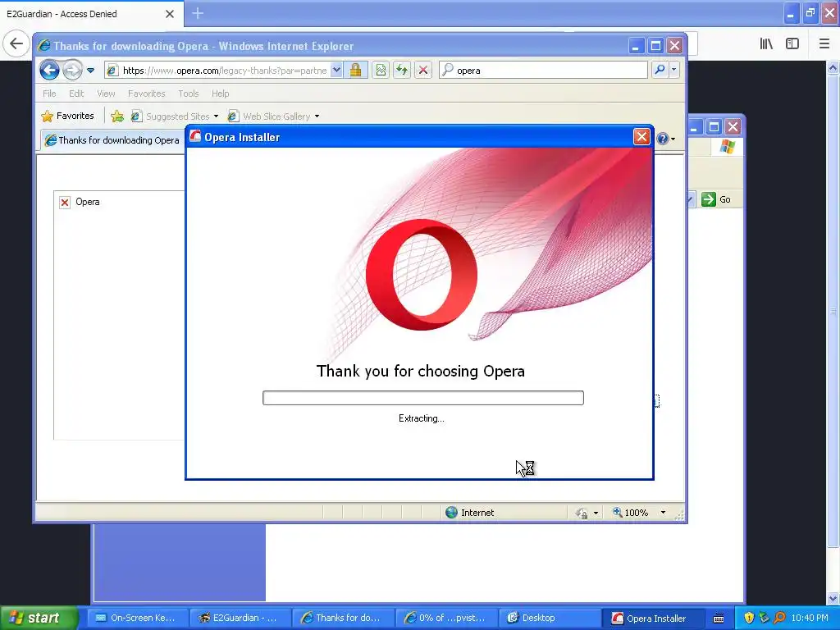
Task: Click the 100% zoom level button
Action: 631,513
